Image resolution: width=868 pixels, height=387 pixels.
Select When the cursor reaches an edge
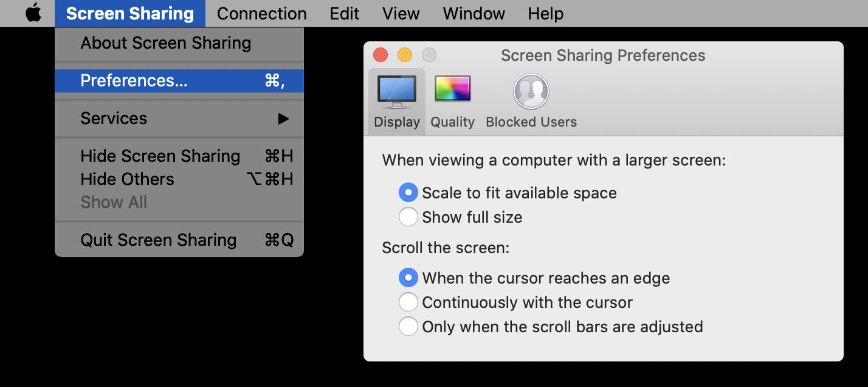click(408, 278)
